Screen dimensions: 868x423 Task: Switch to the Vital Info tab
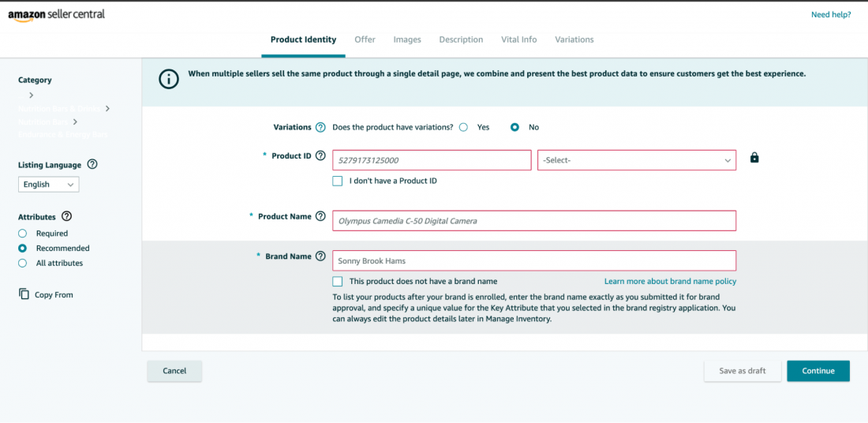[519, 40]
